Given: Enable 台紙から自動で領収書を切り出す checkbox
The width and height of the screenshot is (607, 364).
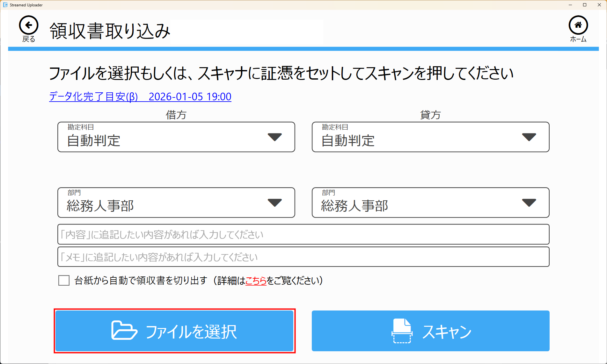Looking at the screenshot, I should coord(64,281).
